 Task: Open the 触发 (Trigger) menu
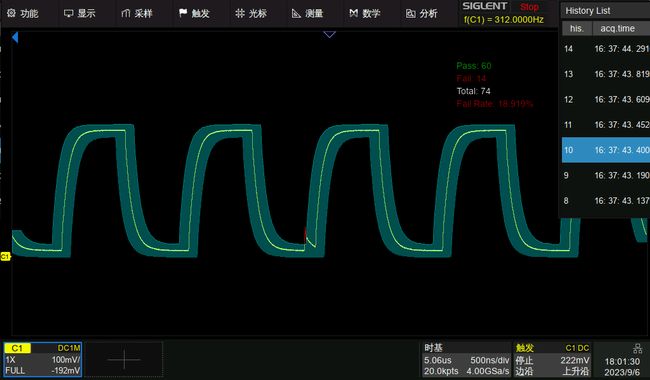pos(194,13)
